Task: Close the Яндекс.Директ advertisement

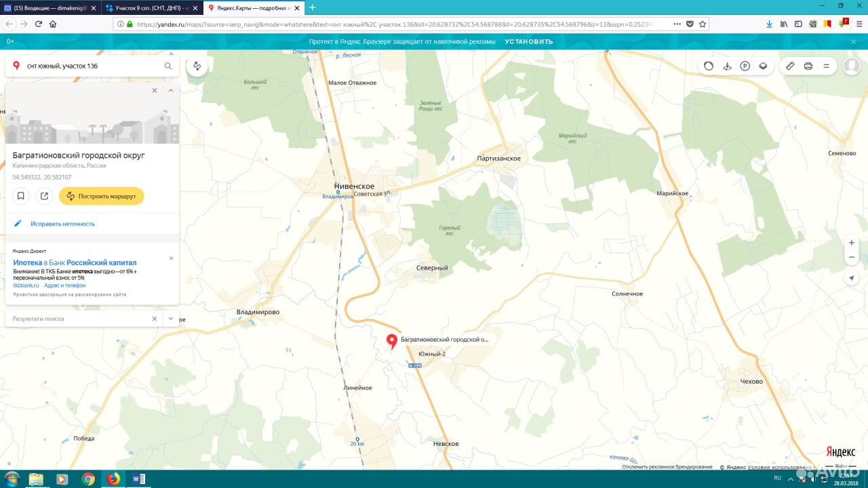Action: 171,258
